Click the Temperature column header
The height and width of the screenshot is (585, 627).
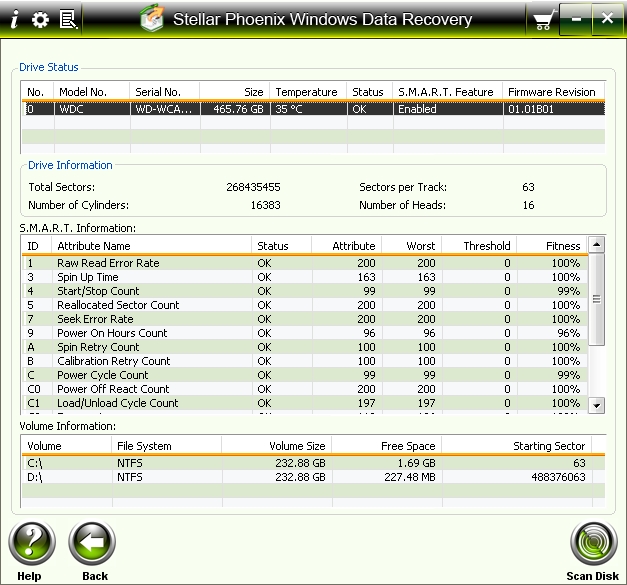point(308,92)
